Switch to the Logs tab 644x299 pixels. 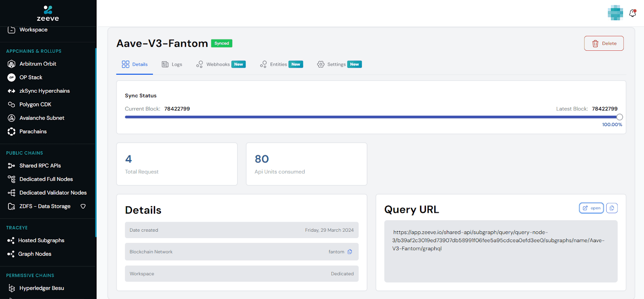[172, 64]
